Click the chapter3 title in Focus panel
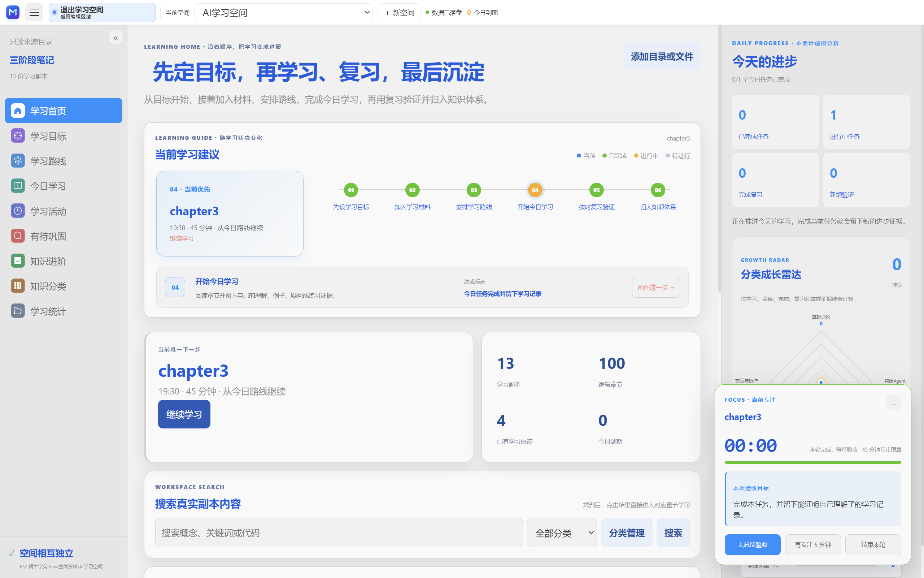924x578 pixels. pos(743,417)
